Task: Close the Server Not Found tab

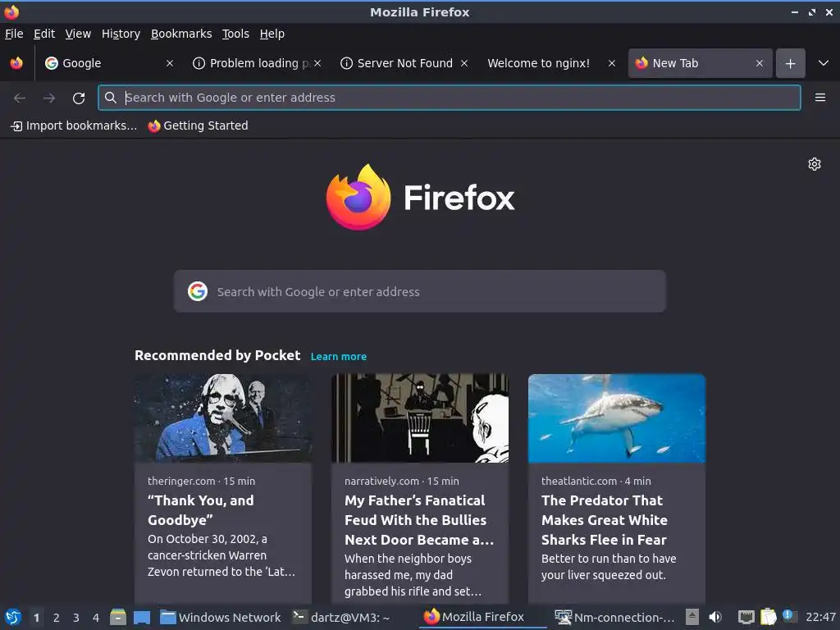Action: coord(464,63)
